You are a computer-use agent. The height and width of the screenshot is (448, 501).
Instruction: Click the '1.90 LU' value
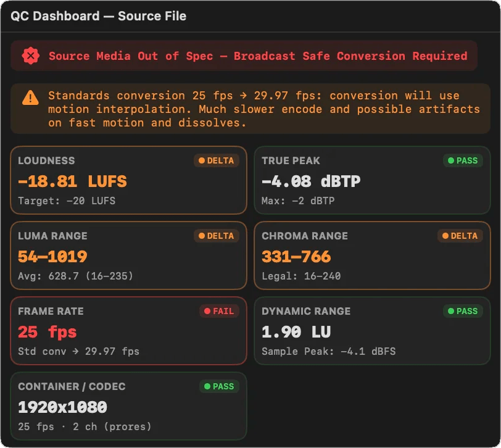tap(296, 332)
